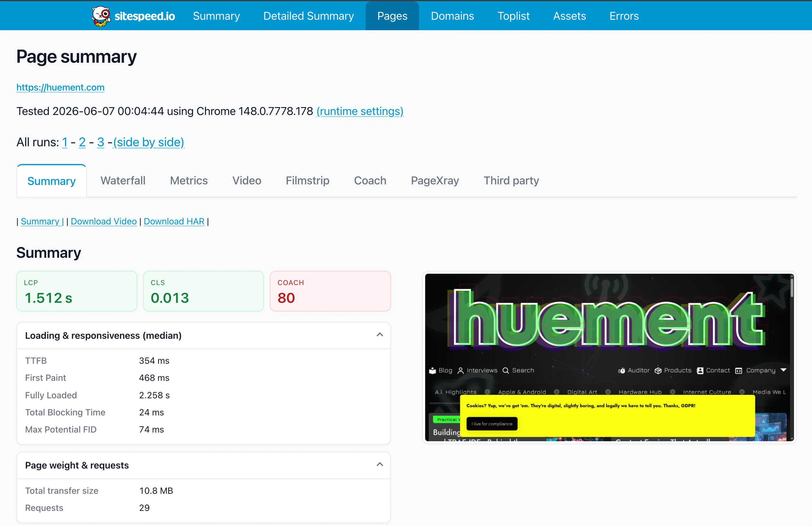Image resolution: width=812 pixels, height=526 pixels.
Task: Click the sitespeed.io mascot logo
Action: coord(101,16)
